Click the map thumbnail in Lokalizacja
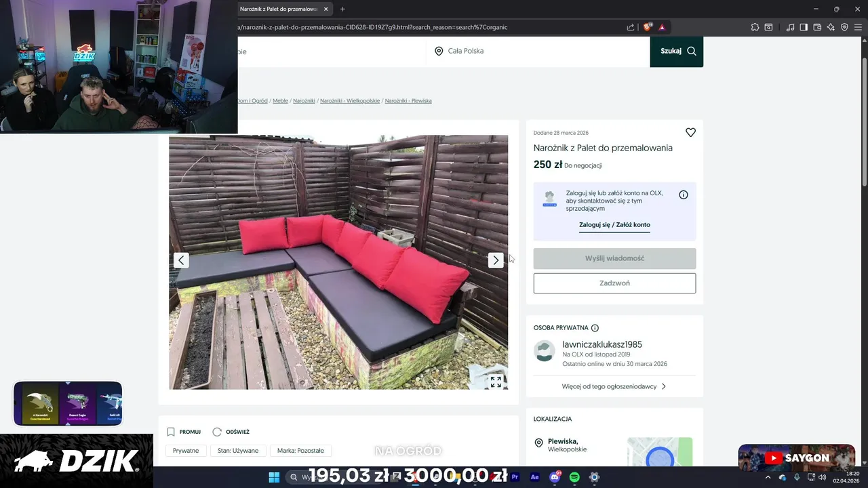Viewport: 868px width, 488px height. 660,452
